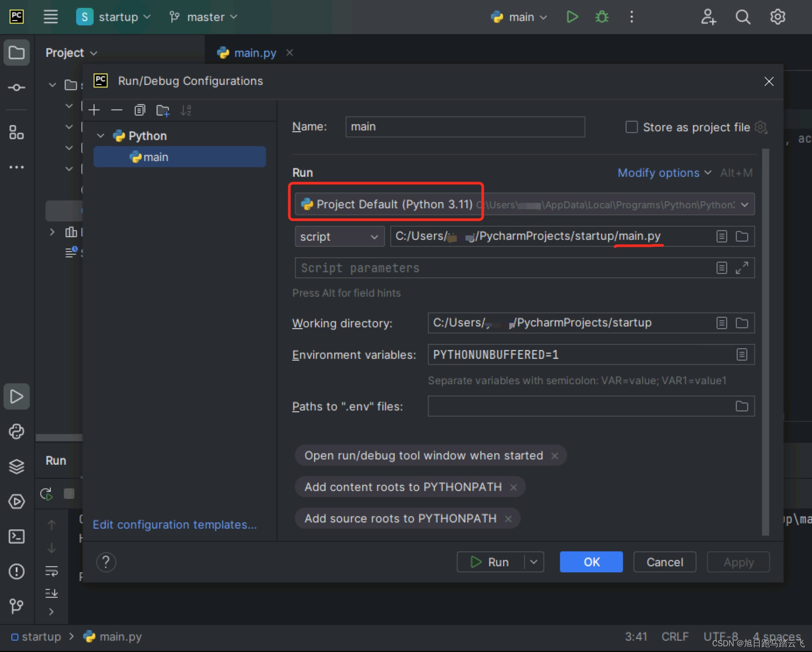This screenshot has height=652, width=812.
Task: Open the Services tool window icon
Action: click(17, 501)
